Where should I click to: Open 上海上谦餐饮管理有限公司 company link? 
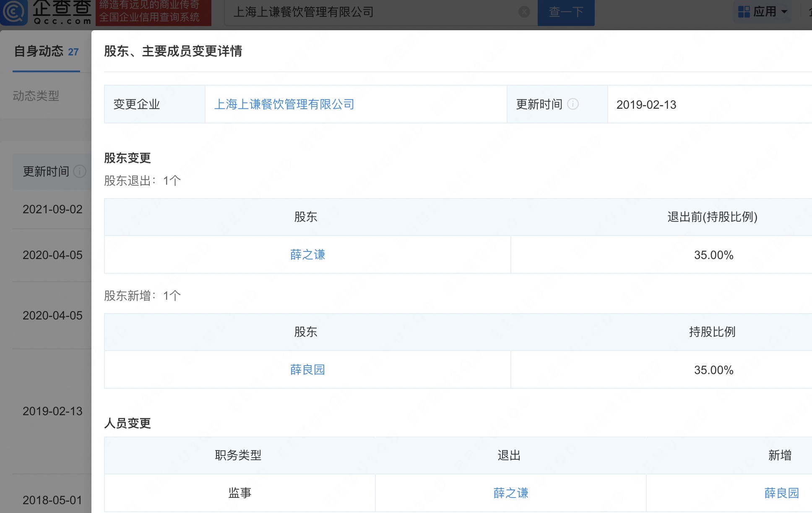(x=284, y=104)
